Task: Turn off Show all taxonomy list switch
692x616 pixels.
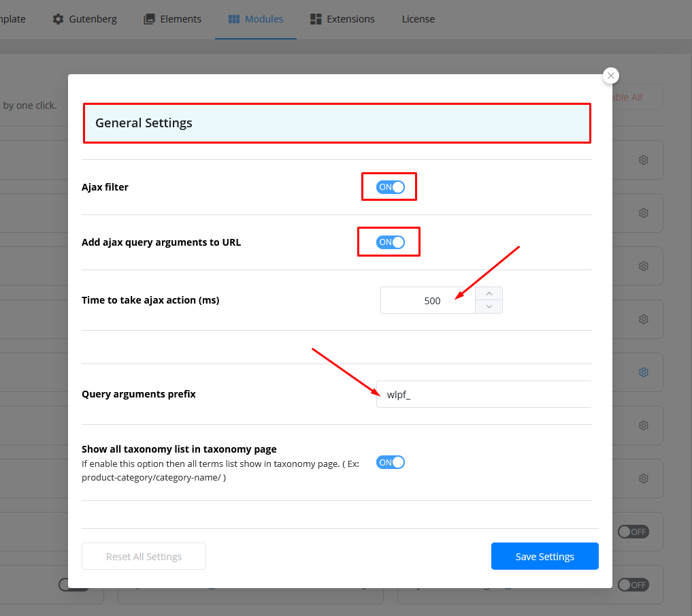Action: point(391,463)
